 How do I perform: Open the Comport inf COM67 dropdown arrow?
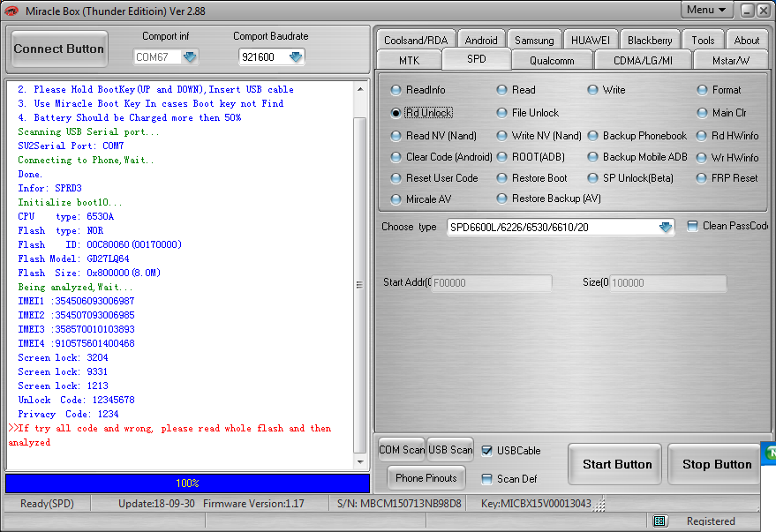pos(190,56)
